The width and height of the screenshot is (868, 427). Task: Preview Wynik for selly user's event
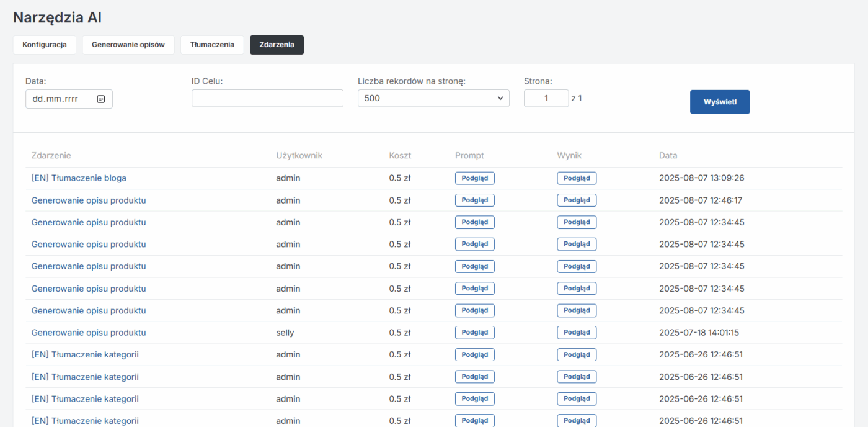pyautogui.click(x=577, y=333)
